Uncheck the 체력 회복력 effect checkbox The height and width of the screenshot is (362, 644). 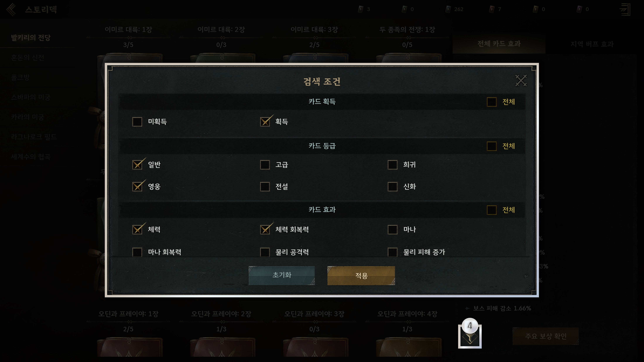[265, 229]
